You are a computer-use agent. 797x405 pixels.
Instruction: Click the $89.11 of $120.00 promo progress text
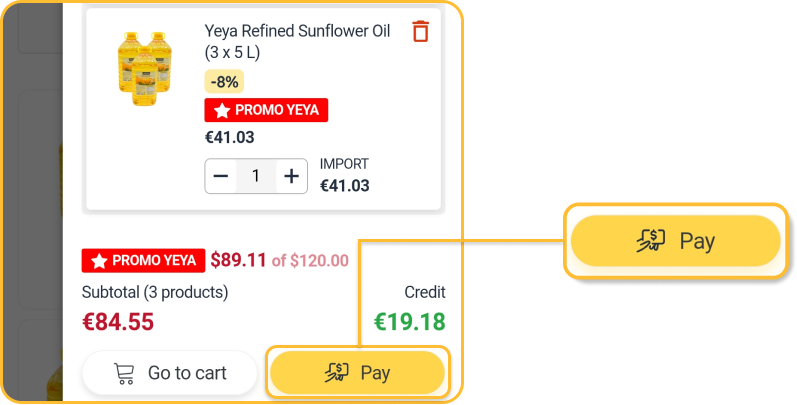(x=279, y=261)
